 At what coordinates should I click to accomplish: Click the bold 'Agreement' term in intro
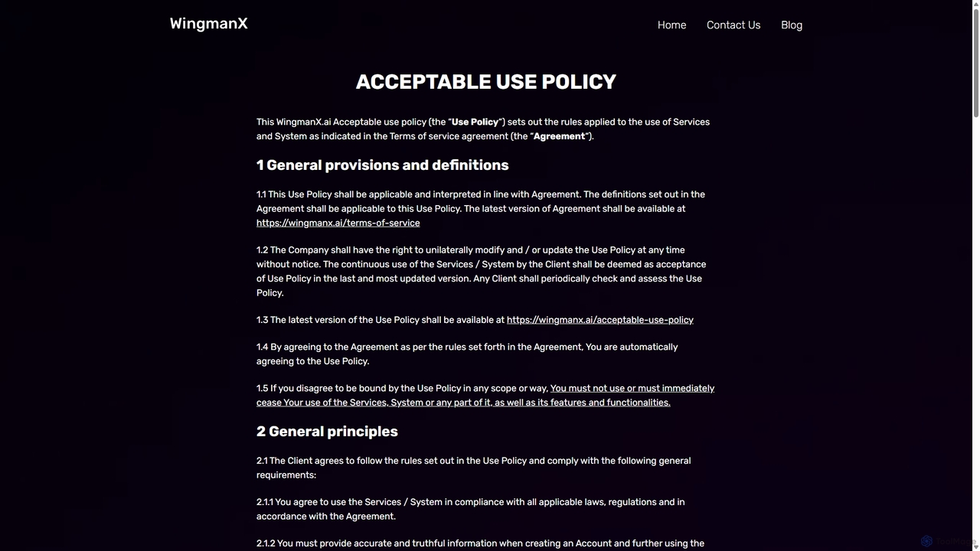(559, 136)
